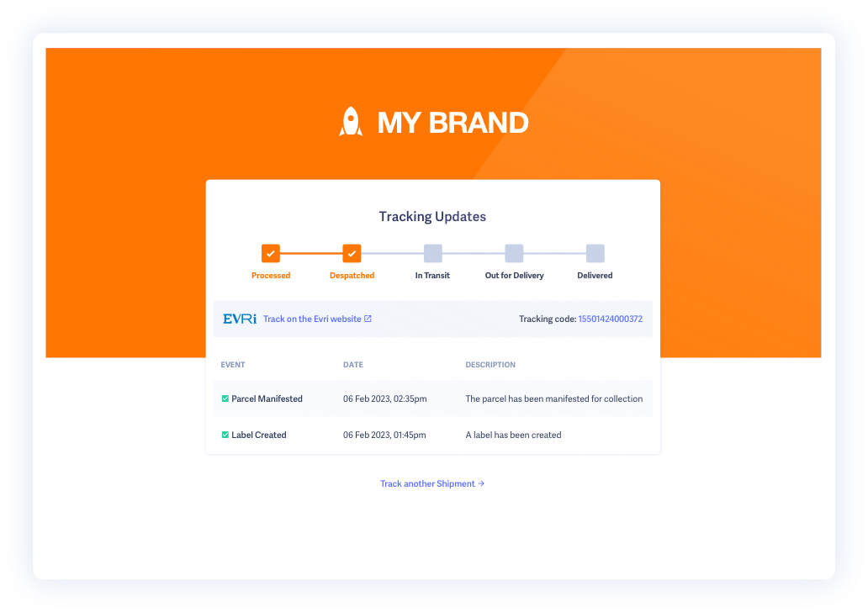
Task: Click the DESCRIPTION column header
Action: pyautogui.click(x=490, y=365)
